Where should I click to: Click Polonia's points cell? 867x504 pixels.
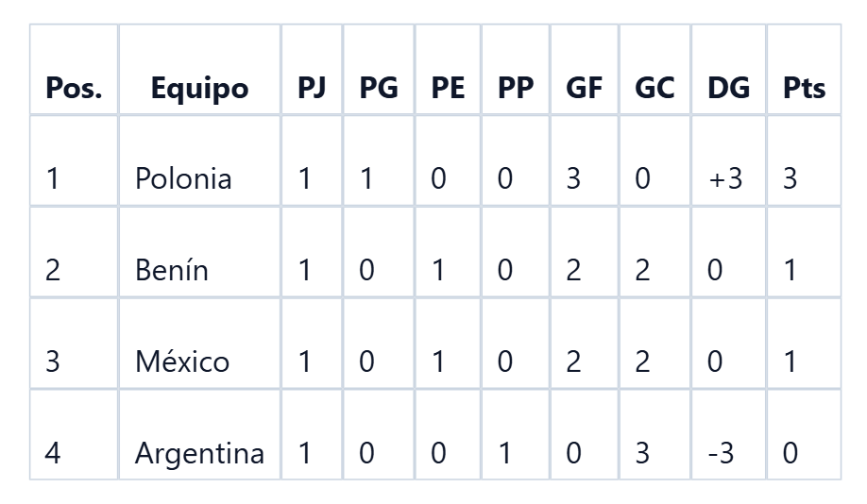point(804,160)
